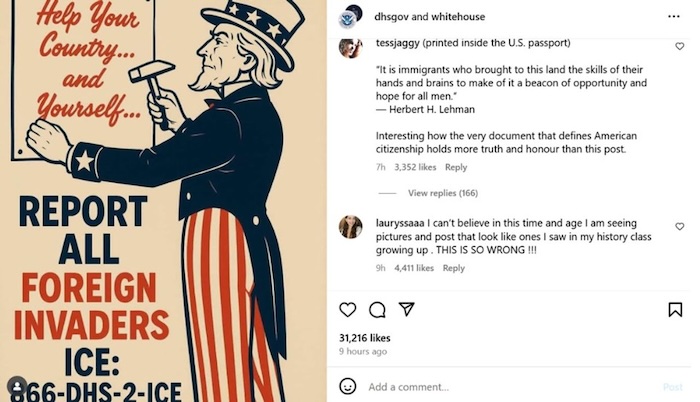The height and width of the screenshot is (402, 700).
Task: Reply to lauryssaaa's comment
Action: pos(453,268)
